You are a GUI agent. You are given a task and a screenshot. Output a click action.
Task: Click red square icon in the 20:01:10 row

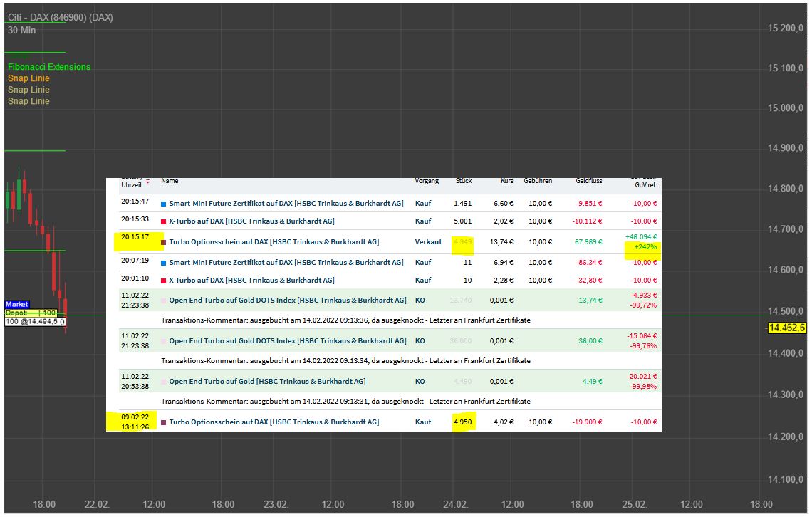(163, 281)
